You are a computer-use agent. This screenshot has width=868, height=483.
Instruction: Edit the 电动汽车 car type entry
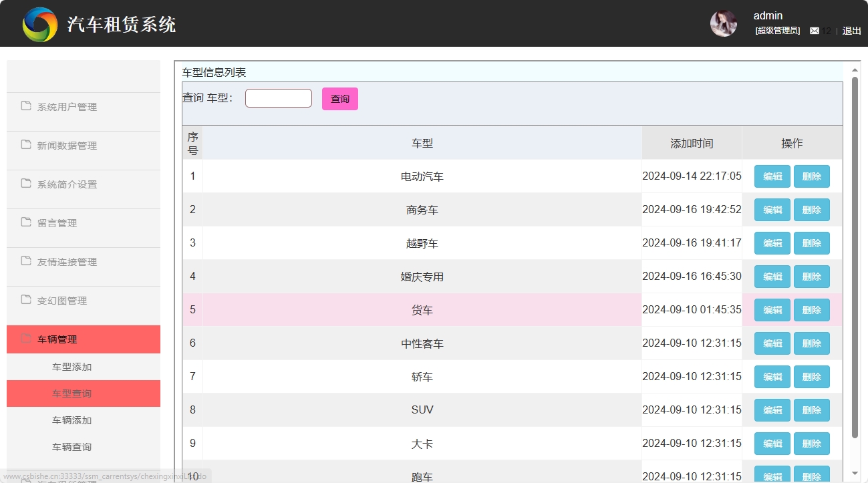(771, 176)
